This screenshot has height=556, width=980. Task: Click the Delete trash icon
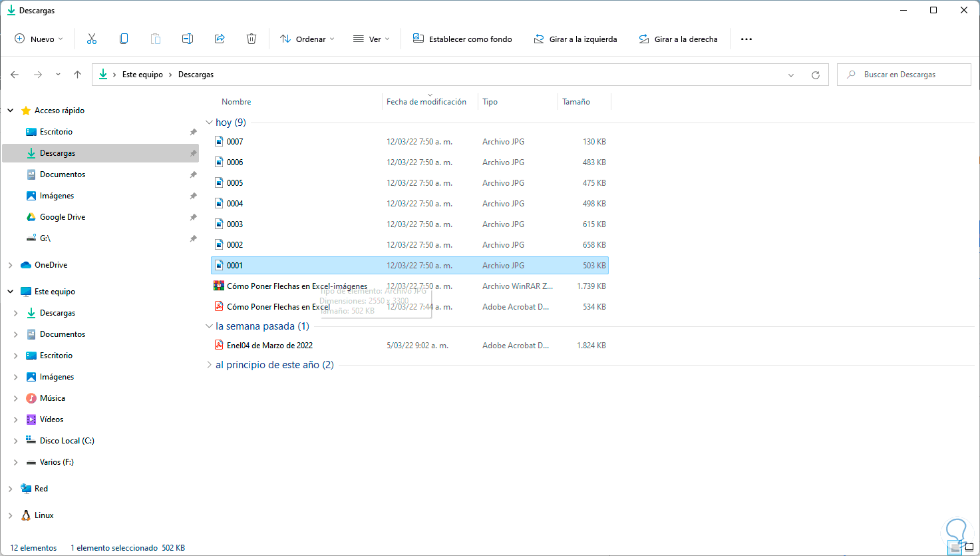251,39
